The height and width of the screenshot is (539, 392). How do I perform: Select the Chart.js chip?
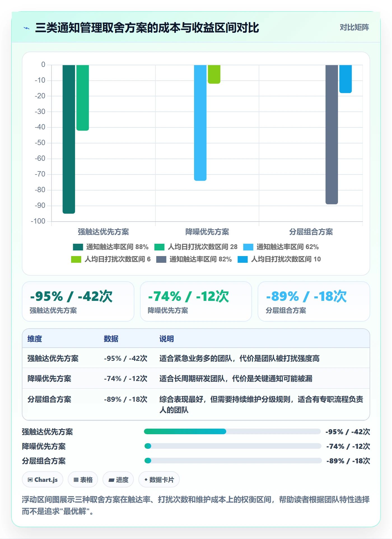[43, 480]
